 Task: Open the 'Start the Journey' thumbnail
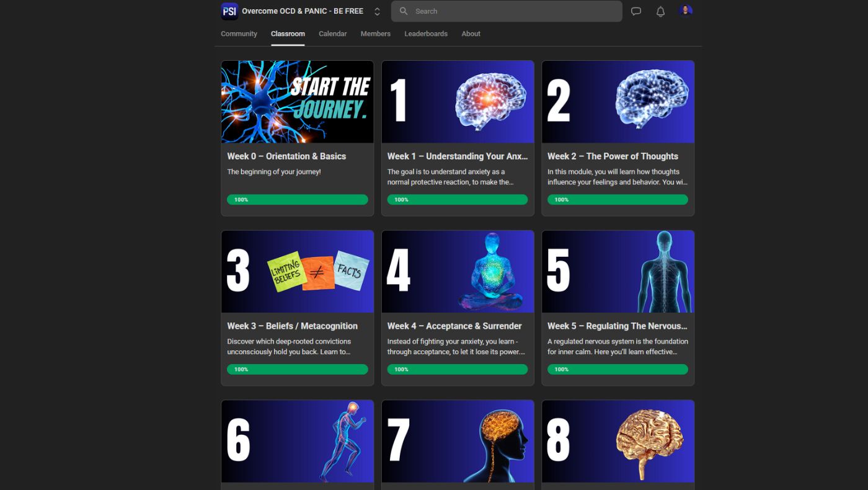click(298, 102)
